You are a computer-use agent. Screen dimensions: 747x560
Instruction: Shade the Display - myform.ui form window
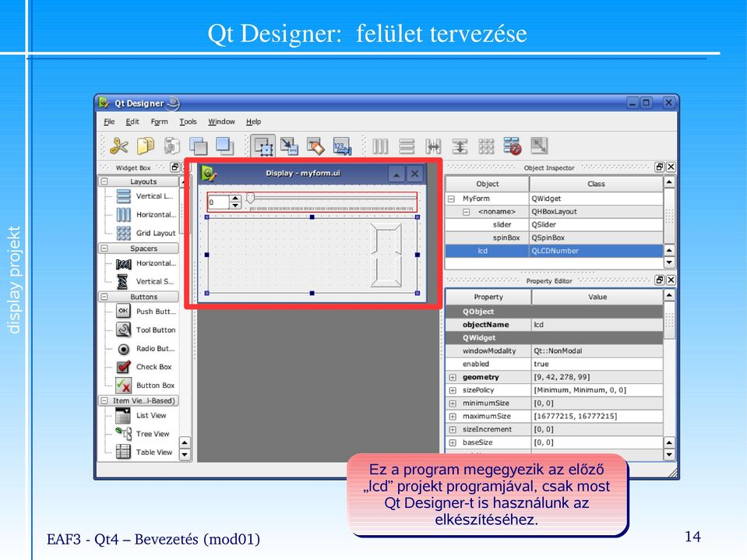point(396,174)
